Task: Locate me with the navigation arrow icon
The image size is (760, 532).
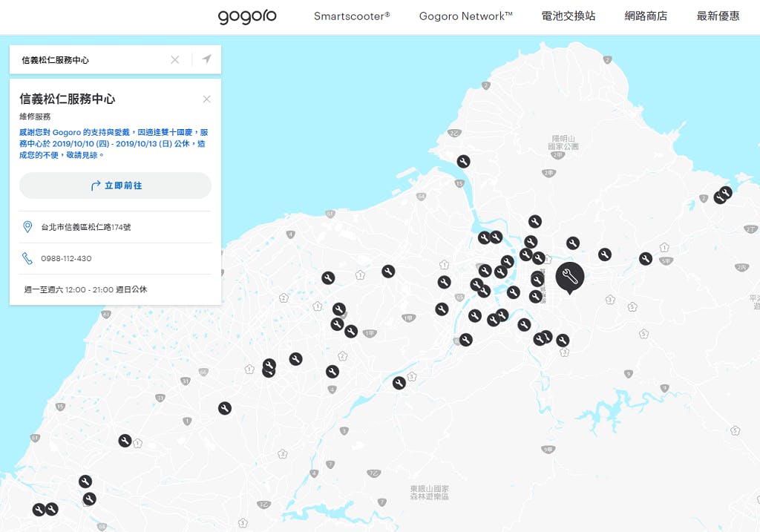Action: [x=206, y=59]
